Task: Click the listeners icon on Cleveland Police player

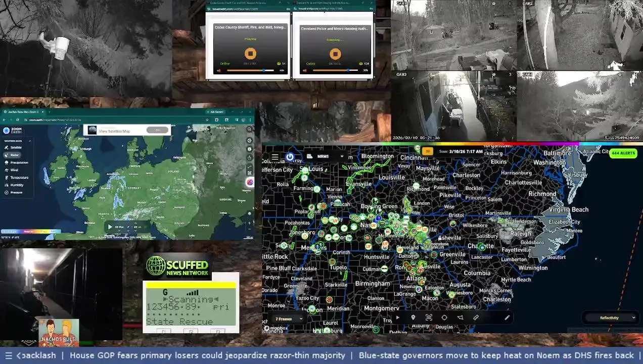Action: [360, 64]
